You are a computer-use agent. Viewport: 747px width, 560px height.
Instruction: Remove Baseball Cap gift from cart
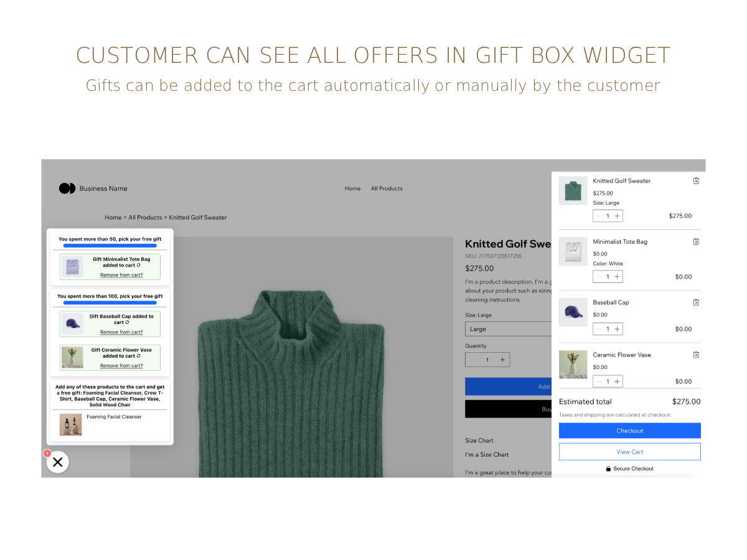[121, 332]
